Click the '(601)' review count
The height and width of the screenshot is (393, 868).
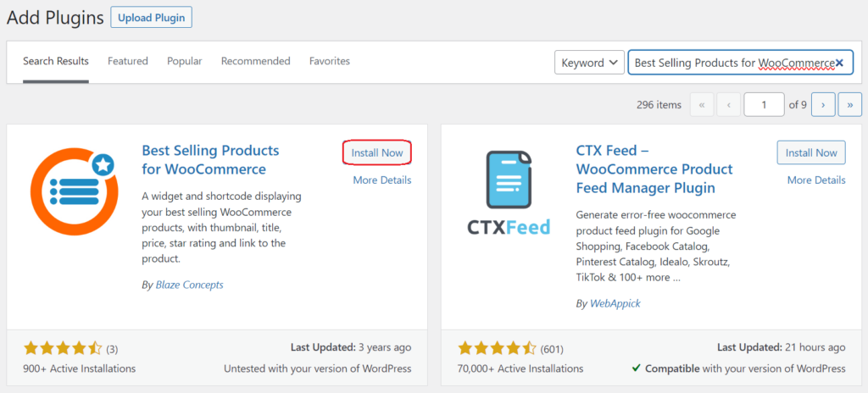coord(552,349)
